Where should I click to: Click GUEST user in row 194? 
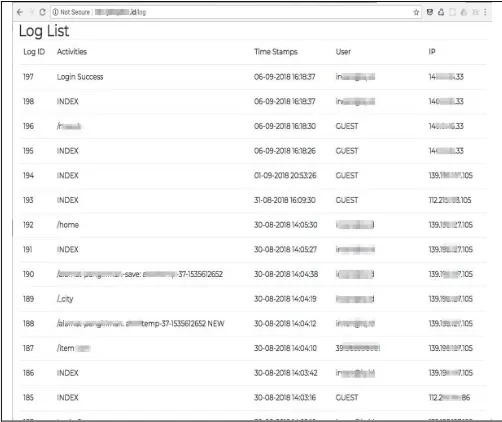pyautogui.click(x=347, y=175)
